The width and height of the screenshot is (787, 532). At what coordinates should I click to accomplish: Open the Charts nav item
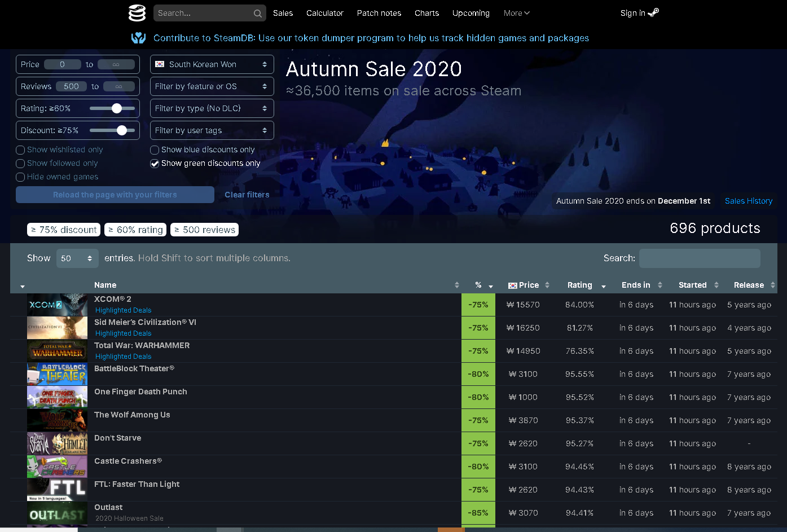pyautogui.click(x=427, y=13)
